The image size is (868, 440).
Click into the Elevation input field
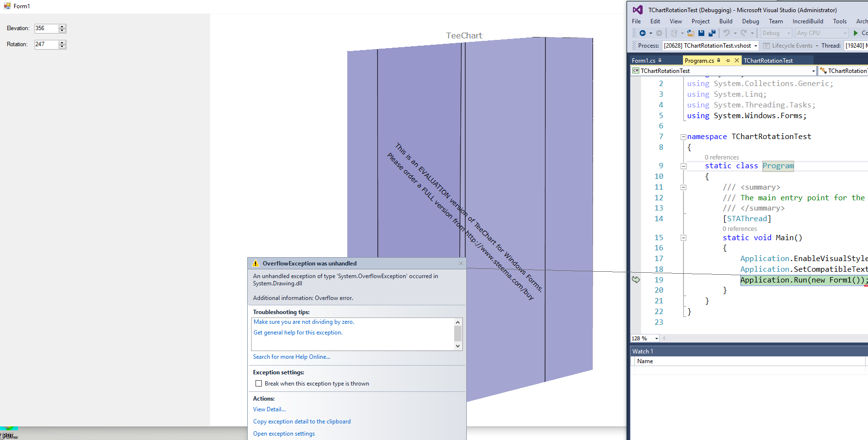47,28
